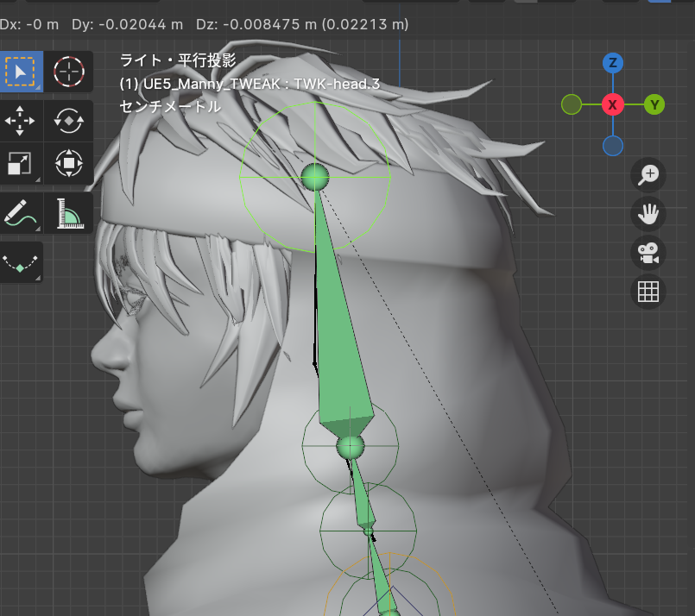Select the Select Box tool

click(21, 72)
